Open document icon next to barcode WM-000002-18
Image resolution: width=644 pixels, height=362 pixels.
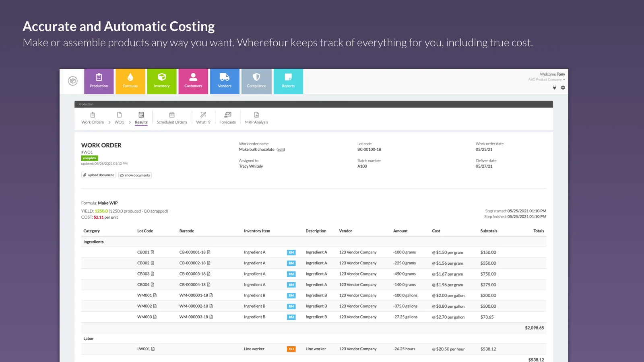point(211,306)
